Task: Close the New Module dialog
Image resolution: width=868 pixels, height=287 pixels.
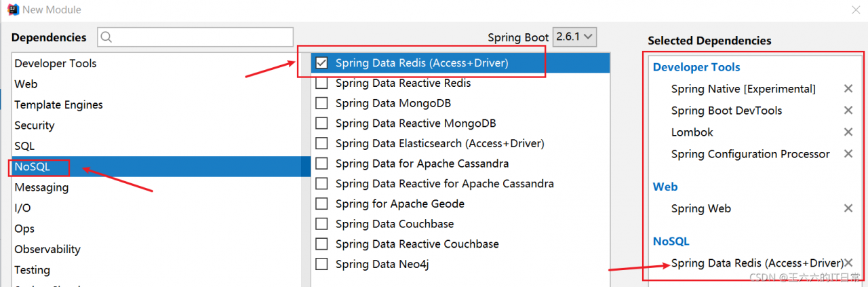Action: coord(856,9)
